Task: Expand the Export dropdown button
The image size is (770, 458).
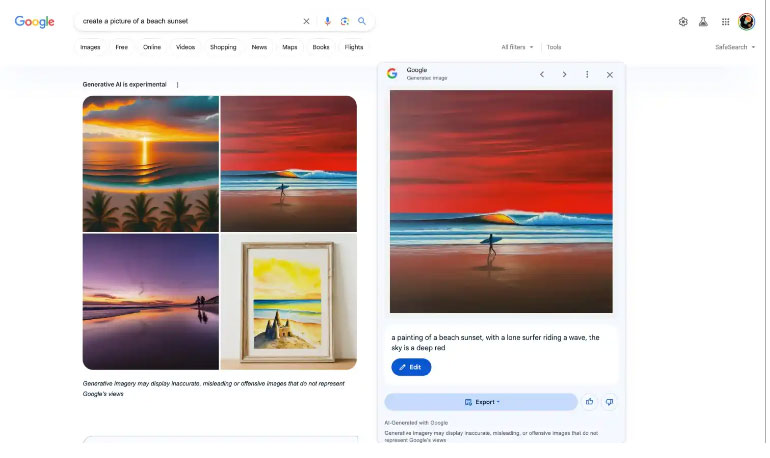Action: (x=482, y=402)
